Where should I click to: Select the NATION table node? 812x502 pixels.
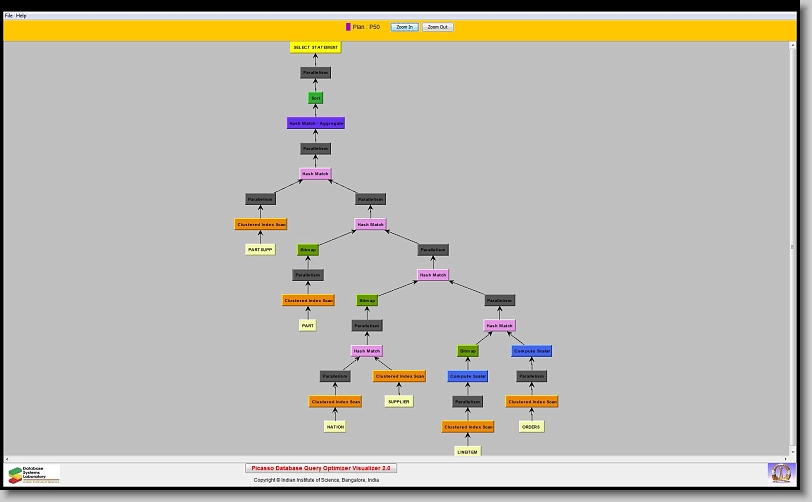[x=335, y=427]
